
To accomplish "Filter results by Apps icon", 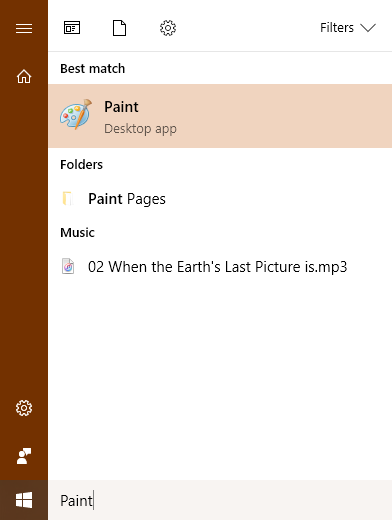I will [72, 28].
